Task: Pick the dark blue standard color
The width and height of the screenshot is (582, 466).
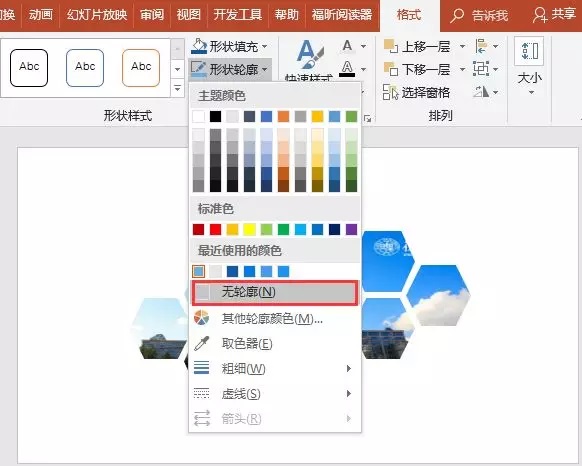Action: tap(334, 229)
